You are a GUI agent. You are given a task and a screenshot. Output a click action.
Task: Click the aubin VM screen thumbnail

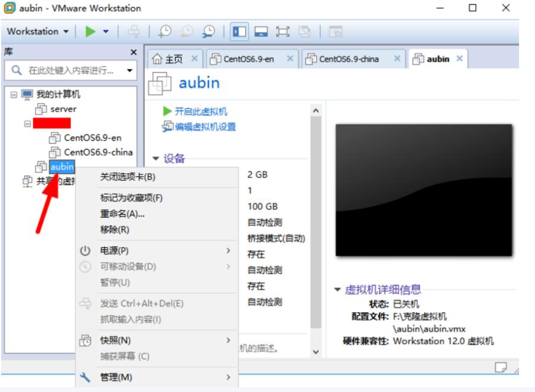pos(424,190)
